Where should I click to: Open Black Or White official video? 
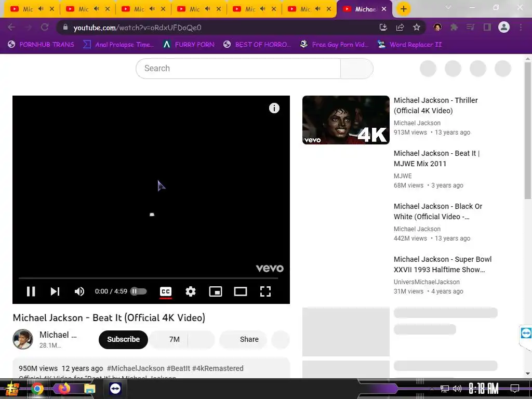(437, 211)
